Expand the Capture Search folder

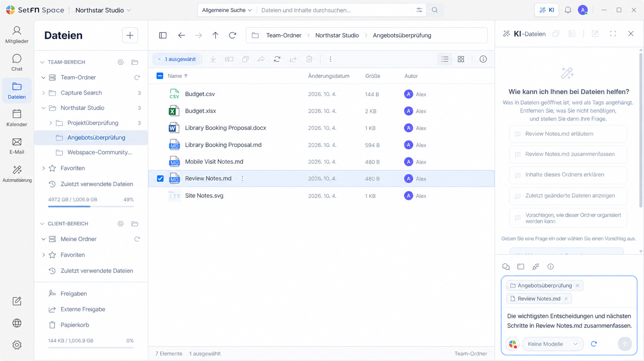pos(43,93)
